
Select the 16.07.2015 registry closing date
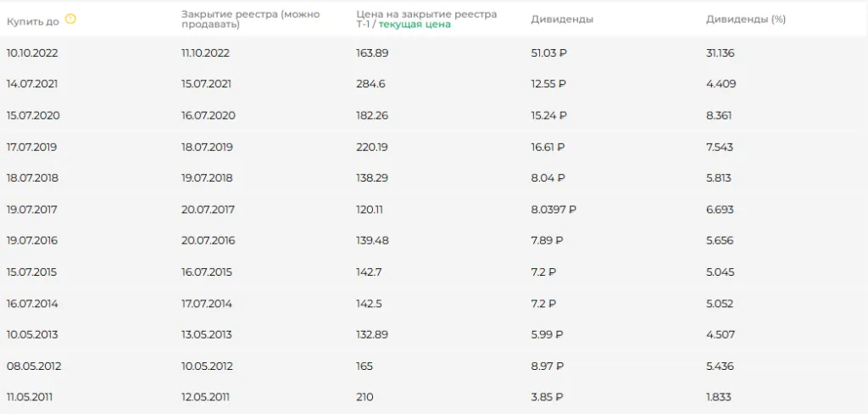(207, 272)
